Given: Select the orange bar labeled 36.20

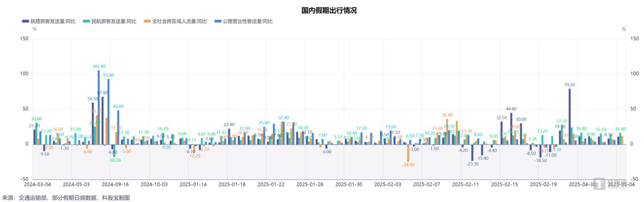Looking at the screenshot, I should 447,132.
